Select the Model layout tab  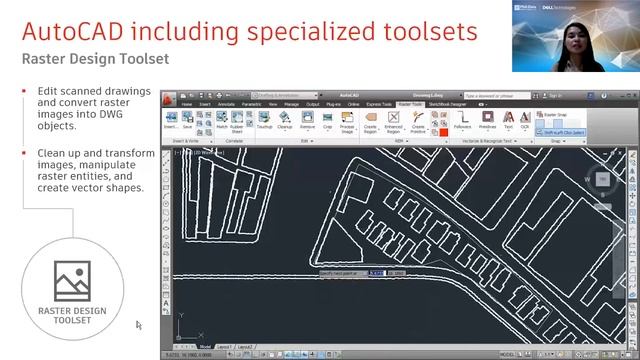click(205, 347)
